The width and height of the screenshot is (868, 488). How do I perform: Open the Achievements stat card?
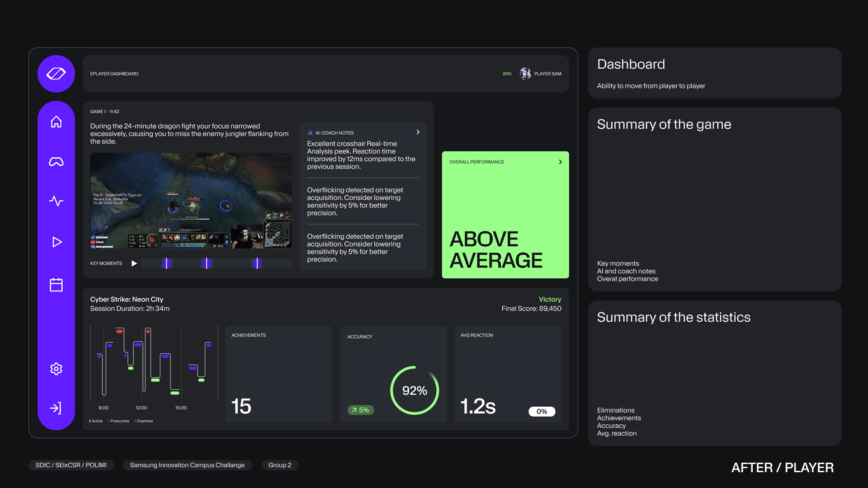coord(278,374)
